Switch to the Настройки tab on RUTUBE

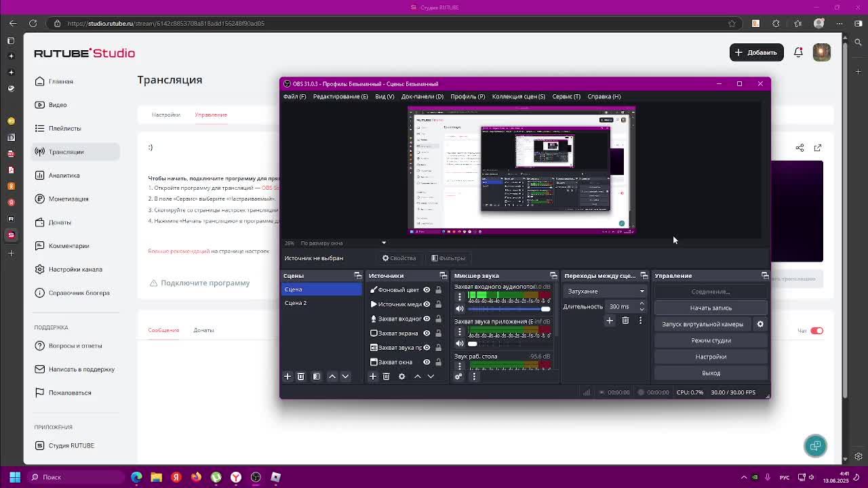click(166, 115)
